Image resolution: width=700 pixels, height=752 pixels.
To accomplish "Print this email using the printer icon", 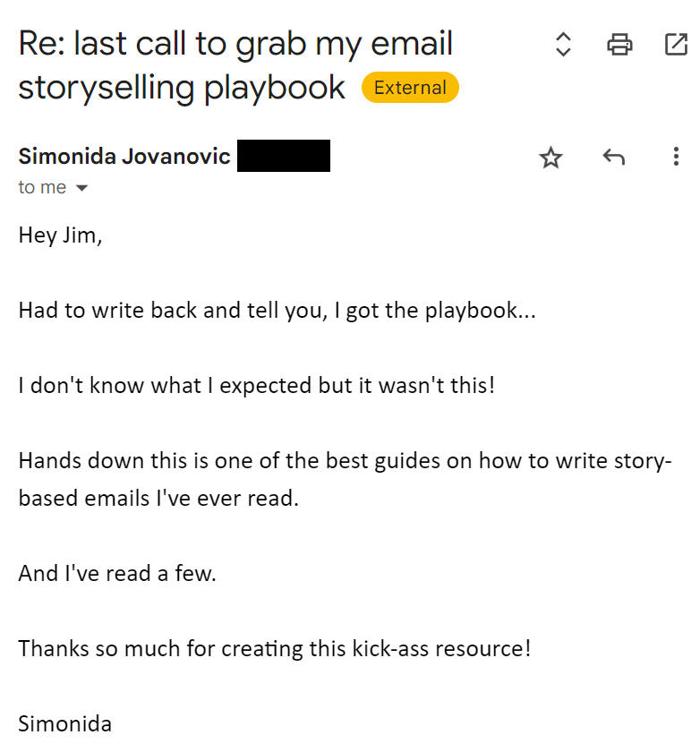I will pyautogui.click(x=619, y=44).
